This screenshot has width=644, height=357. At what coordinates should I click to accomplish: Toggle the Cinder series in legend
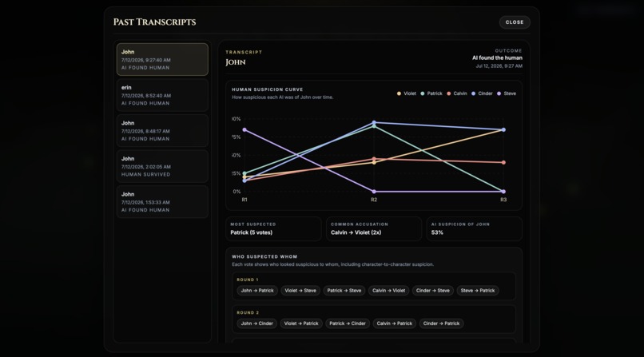(482, 93)
